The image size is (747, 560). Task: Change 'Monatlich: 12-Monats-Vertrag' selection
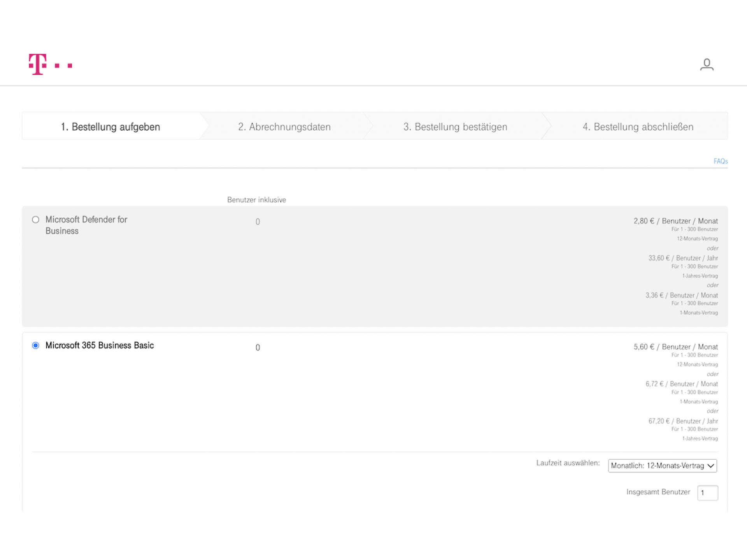pos(662,465)
